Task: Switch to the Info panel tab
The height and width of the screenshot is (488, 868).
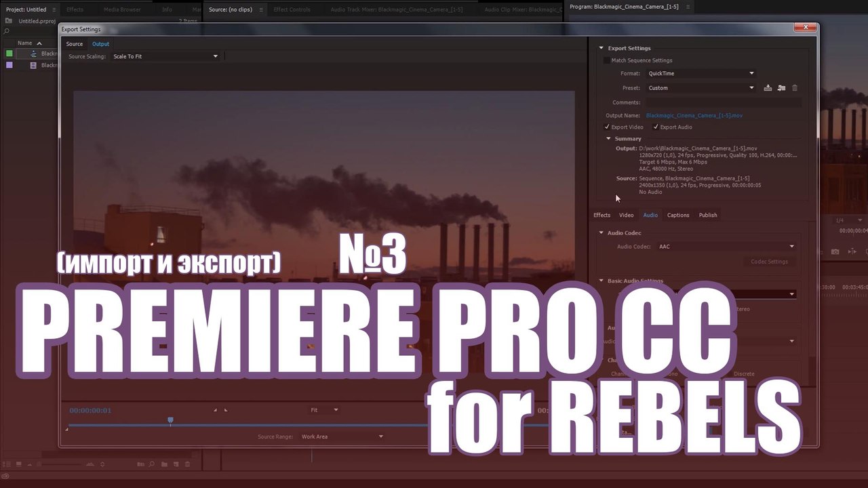Action: (x=167, y=10)
